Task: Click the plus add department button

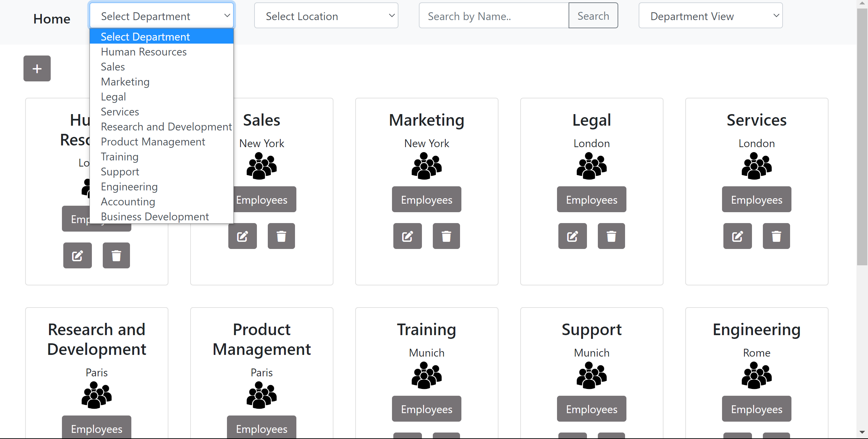Action: pos(37,68)
